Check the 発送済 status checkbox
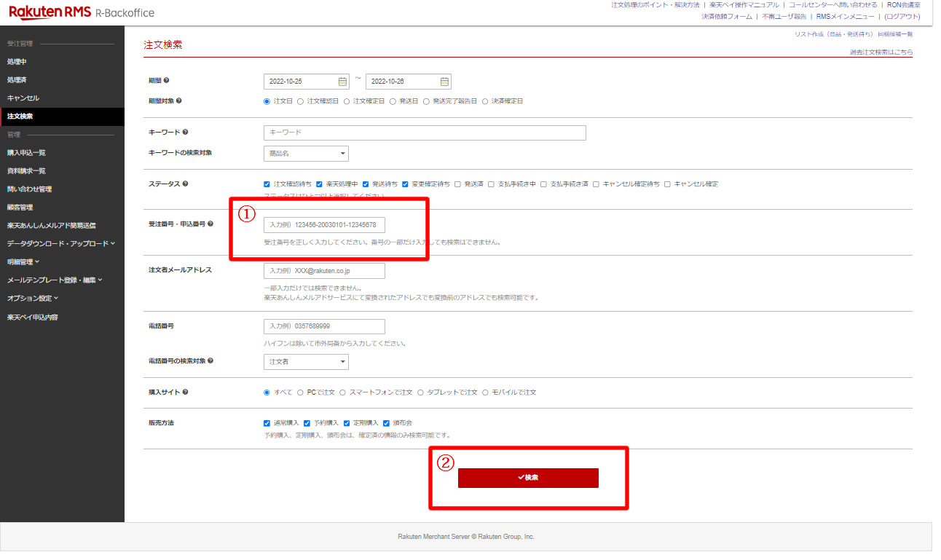Viewport: 941px width, 560px height. pos(457,184)
